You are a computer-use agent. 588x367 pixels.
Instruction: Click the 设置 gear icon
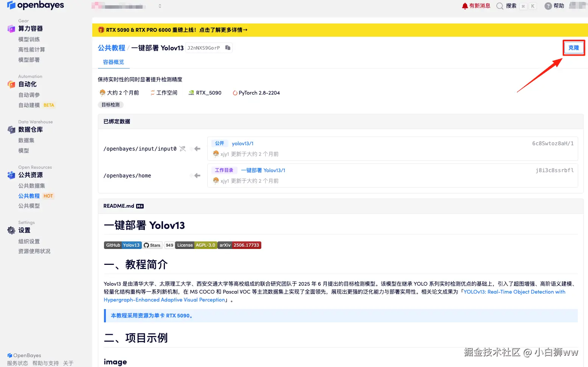(11, 230)
